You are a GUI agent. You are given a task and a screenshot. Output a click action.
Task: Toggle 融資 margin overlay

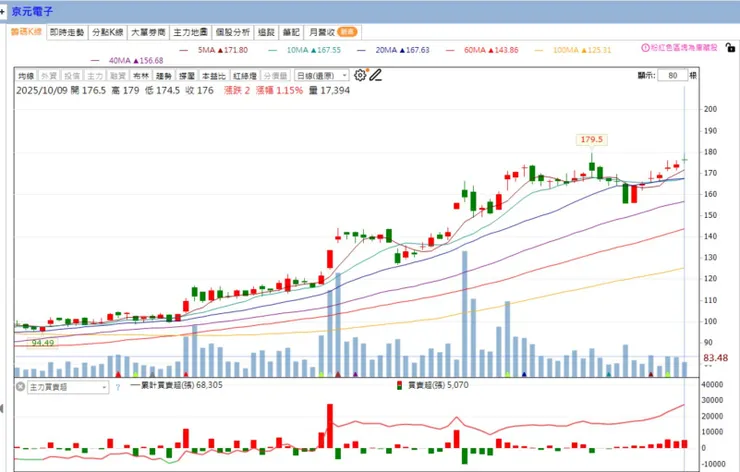pos(118,76)
